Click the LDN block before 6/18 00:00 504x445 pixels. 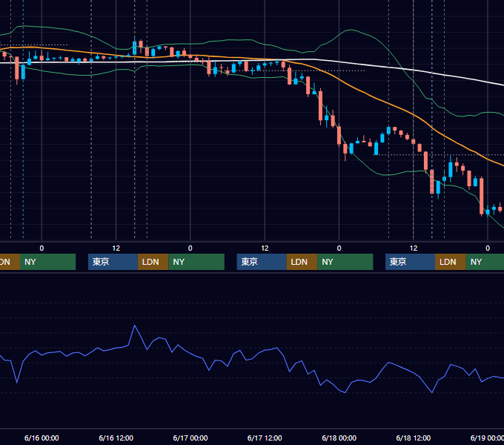coord(302,262)
